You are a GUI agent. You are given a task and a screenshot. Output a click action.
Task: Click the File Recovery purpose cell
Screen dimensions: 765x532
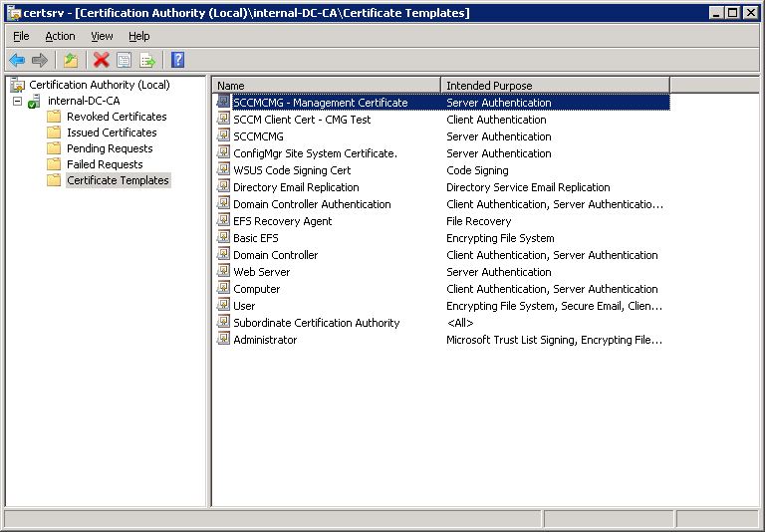pyautogui.click(x=478, y=221)
